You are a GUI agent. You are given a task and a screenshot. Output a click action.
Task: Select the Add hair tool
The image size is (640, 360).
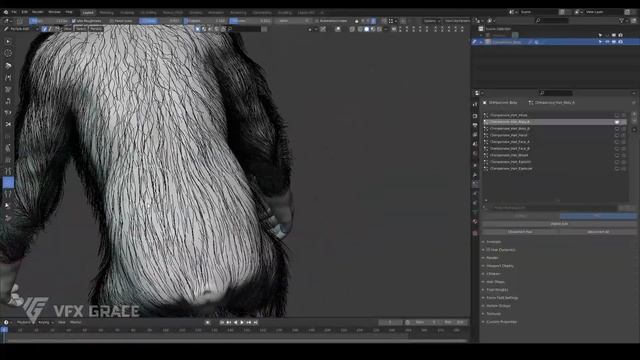[x=8, y=89]
